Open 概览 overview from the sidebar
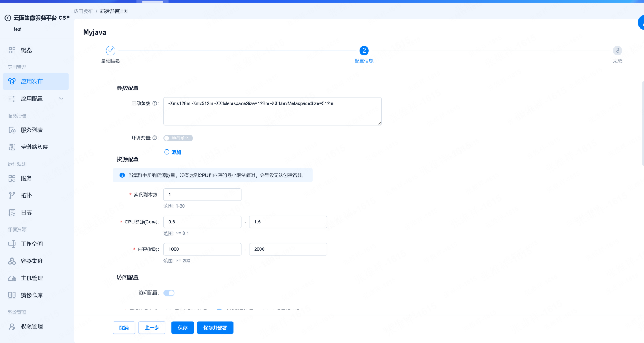The width and height of the screenshot is (644, 343). pos(26,50)
